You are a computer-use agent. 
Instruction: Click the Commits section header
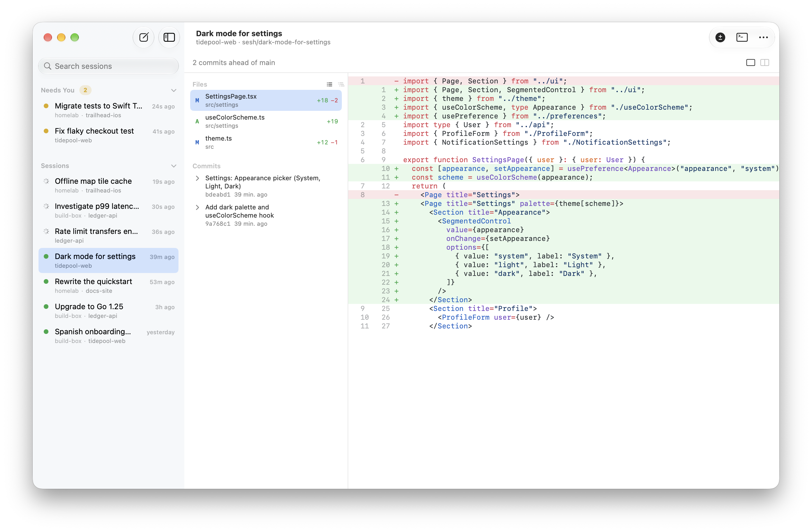[206, 166]
